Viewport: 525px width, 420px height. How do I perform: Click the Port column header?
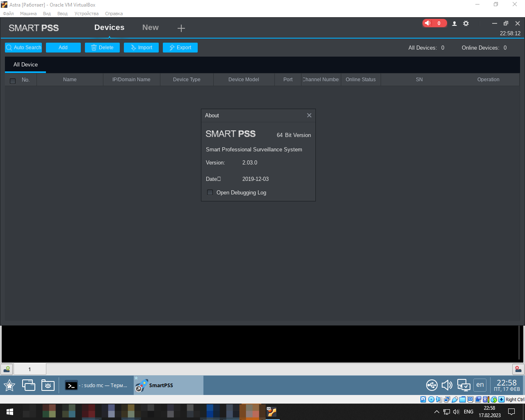click(288, 80)
